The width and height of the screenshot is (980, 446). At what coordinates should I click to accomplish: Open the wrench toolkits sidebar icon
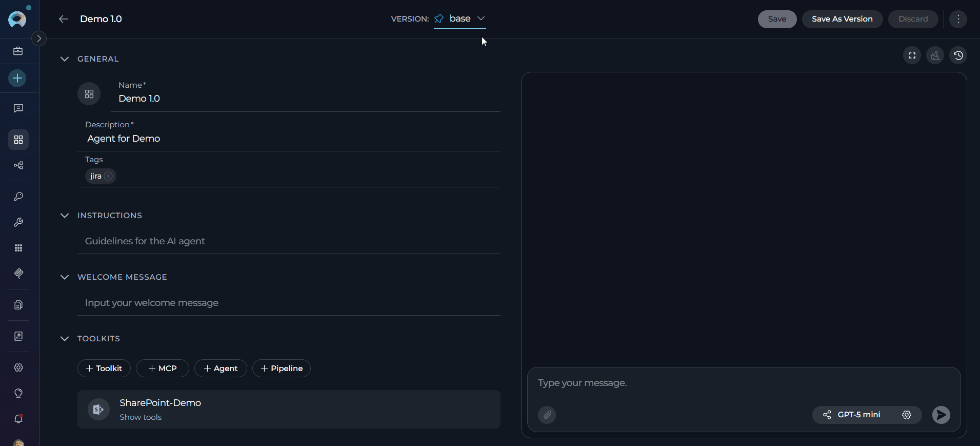pyautogui.click(x=18, y=222)
